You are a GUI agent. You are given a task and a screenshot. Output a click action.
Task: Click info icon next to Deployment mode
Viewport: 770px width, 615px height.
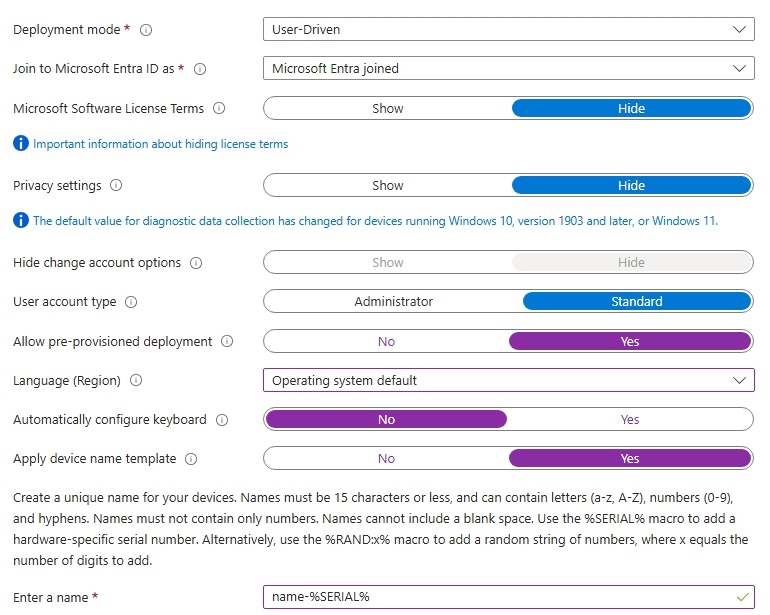[146, 30]
